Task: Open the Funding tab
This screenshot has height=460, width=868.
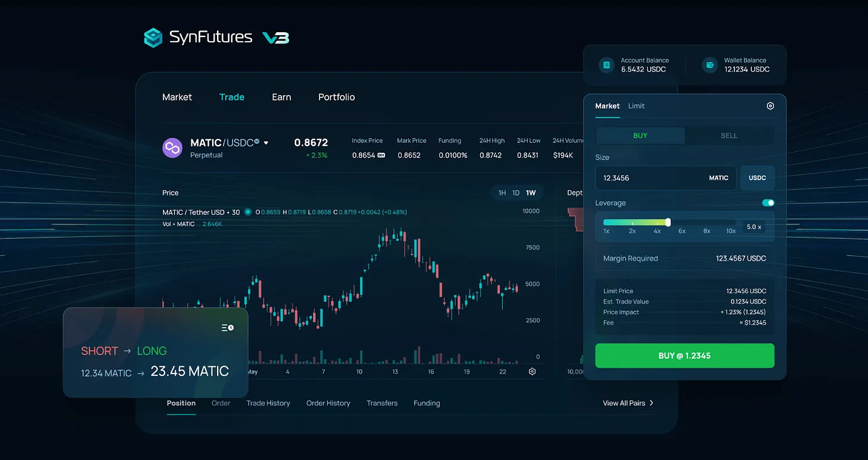Action: [x=427, y=403]
